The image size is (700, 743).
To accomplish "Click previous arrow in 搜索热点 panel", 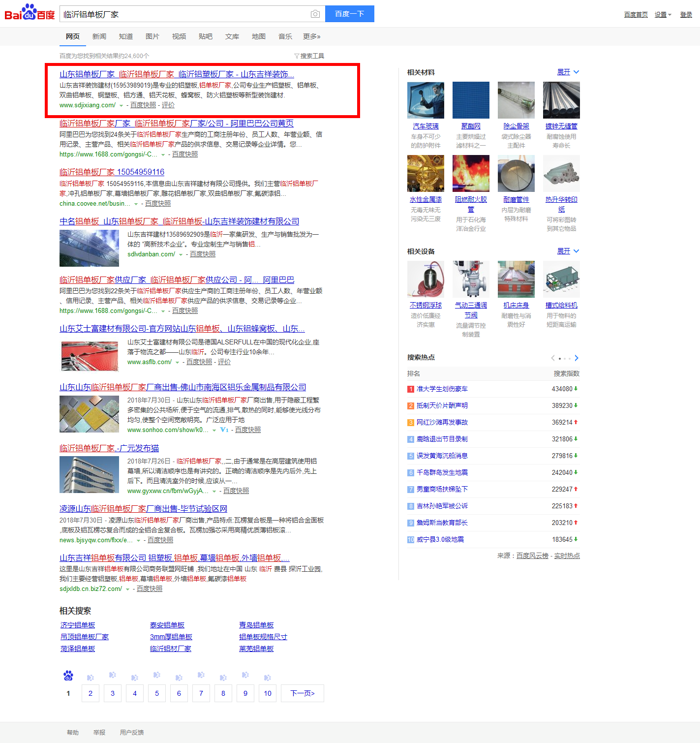I will [x=553, y=358].
